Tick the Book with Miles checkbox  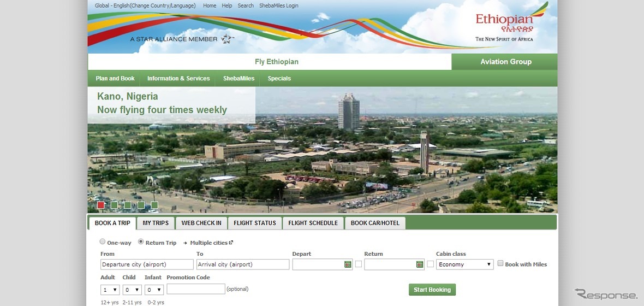point(500,263)
